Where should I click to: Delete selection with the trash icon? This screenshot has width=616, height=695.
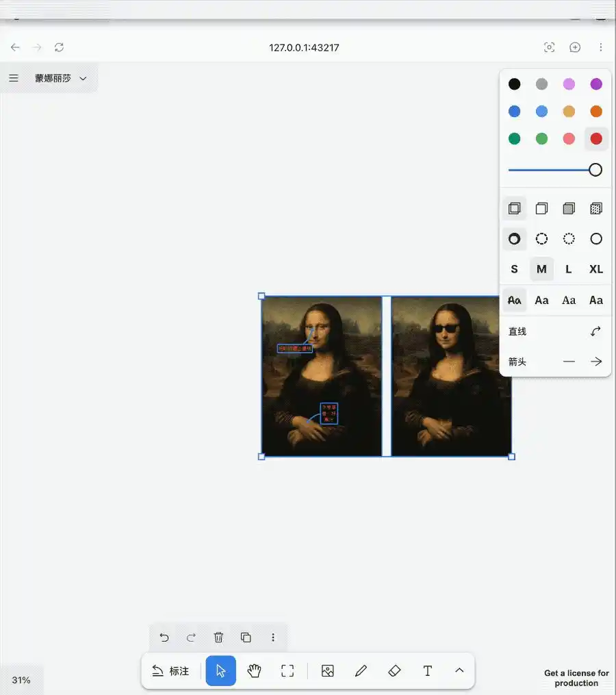click(218, 637)
